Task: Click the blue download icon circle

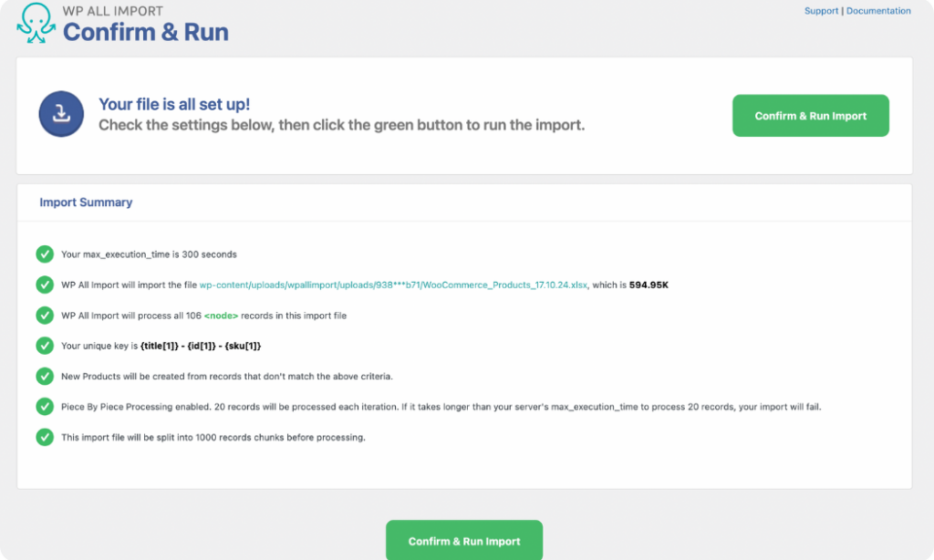Action: [61, 114]
